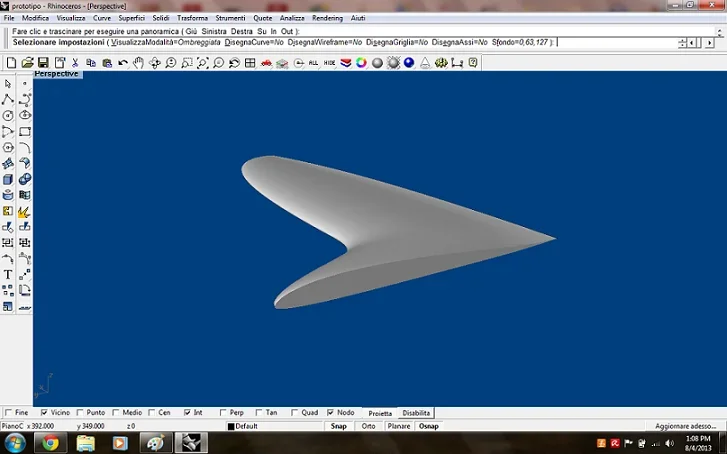
Task: Click the Default layer color swatch
Action: click(x=231, y=426)
